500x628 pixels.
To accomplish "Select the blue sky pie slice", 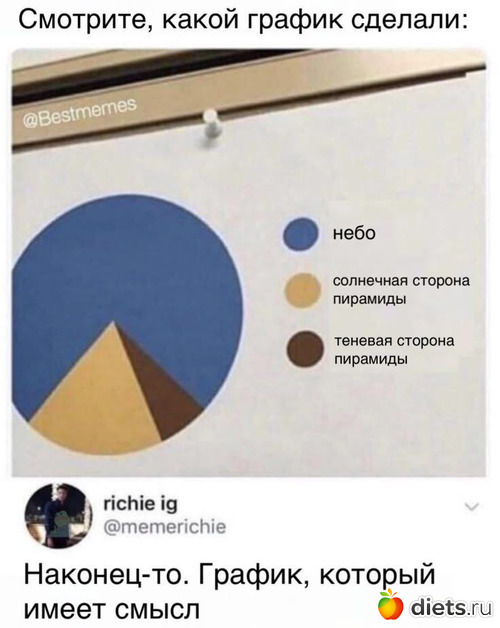I will 128,272.
